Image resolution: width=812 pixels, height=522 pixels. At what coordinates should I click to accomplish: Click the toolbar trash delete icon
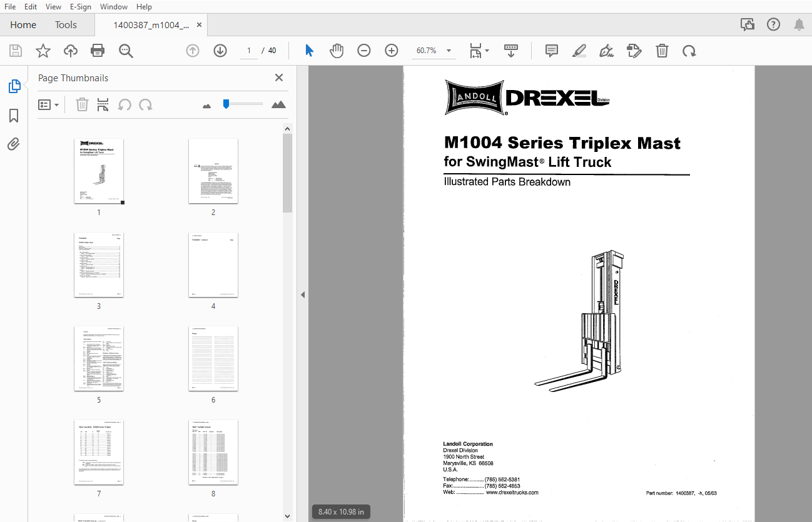tap(662, 51)
